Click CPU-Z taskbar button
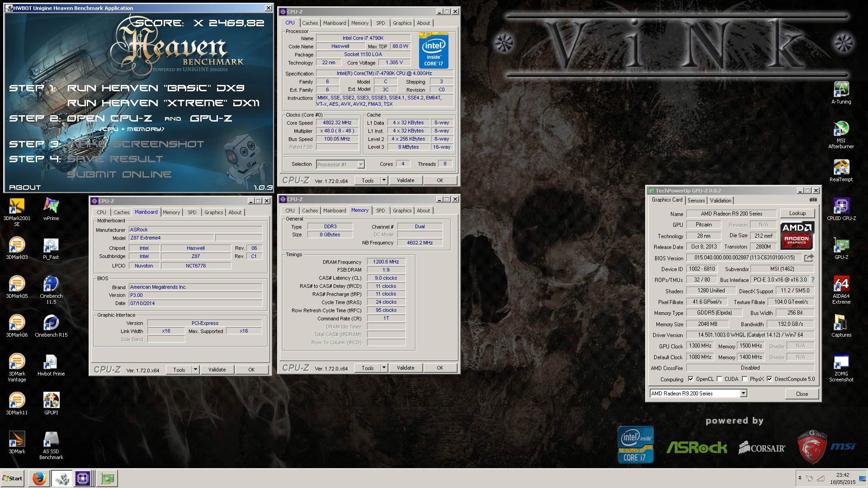Image resolution: width=868 pixels, height=488 pixels. (x=83, y=479)
